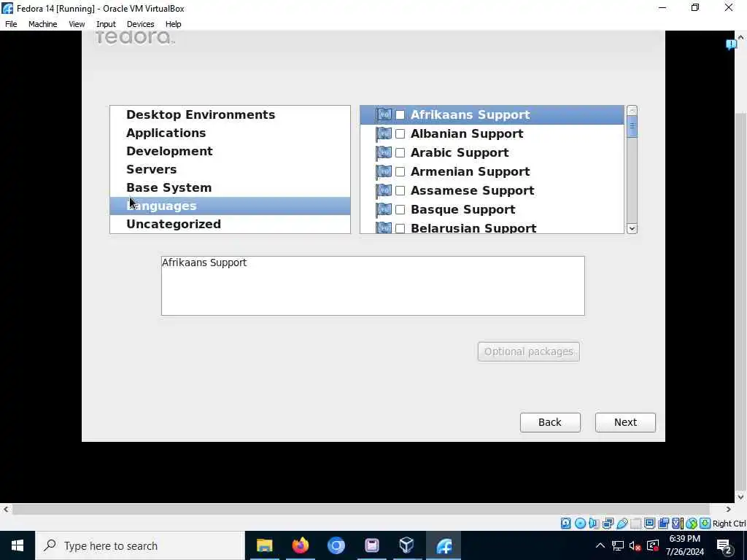
Task: Click the VM window vertical scrollbar down arrow
Action: (x=741, y=497)
